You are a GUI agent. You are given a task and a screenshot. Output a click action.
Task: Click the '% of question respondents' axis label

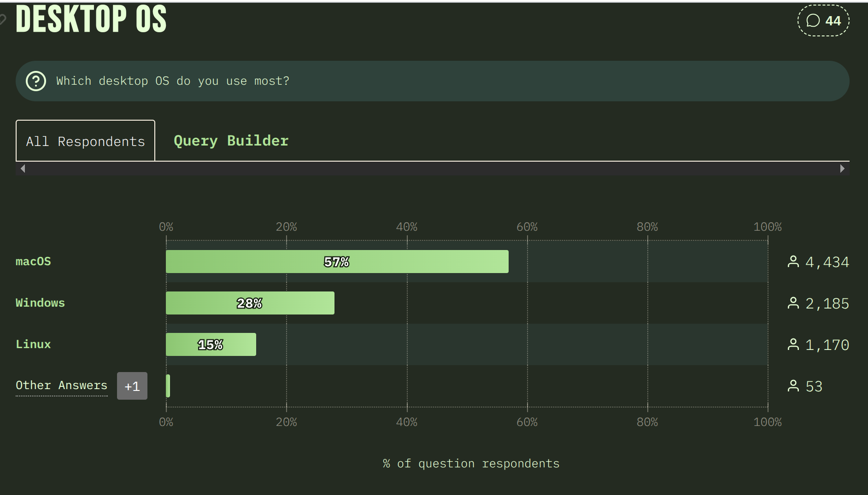coord(471,463)
